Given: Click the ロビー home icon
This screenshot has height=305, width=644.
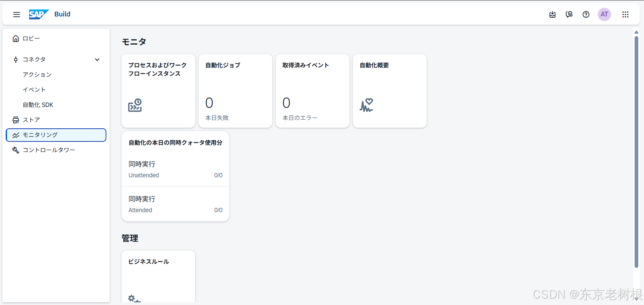Looking at the screenshot, I should [x=16, y=39].
